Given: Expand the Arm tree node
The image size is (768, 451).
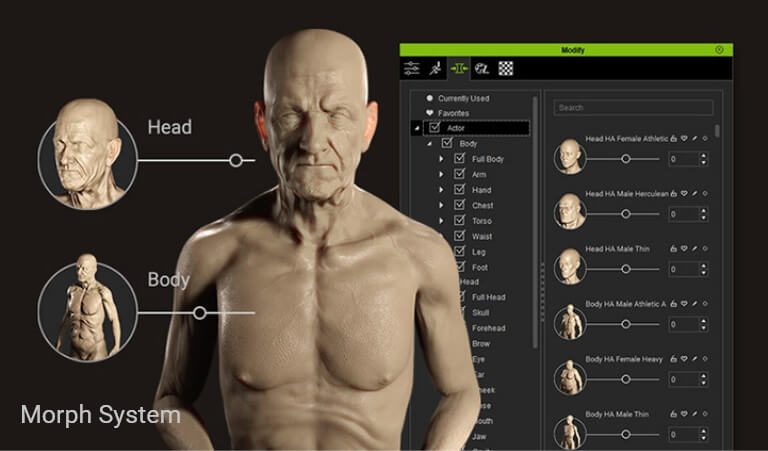Looking at the screenshot, I should [x=441, y=175].
